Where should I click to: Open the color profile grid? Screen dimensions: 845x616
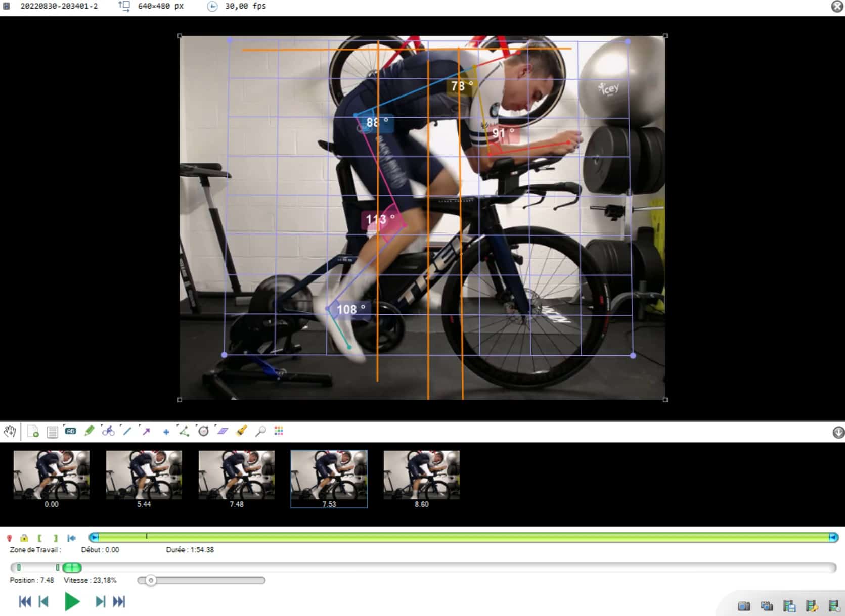click(279, 431)
